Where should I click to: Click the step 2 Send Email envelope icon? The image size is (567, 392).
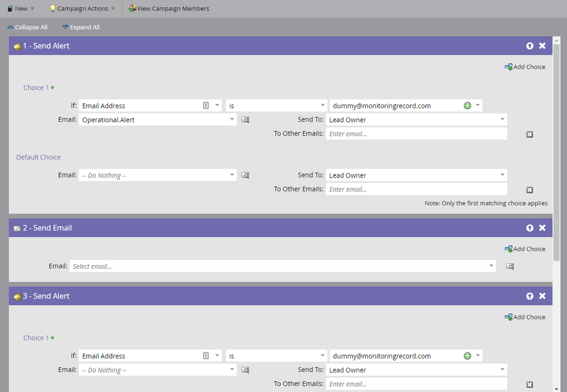click(x=17, y=228)
